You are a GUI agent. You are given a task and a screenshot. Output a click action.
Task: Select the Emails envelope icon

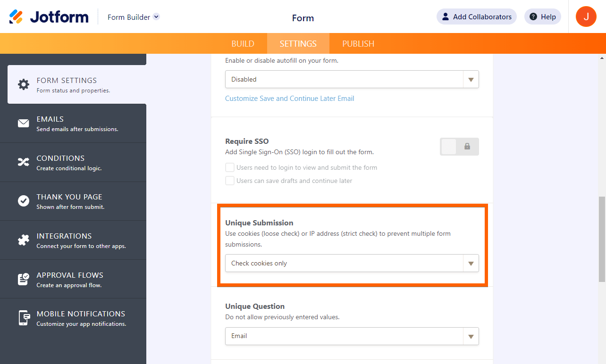24,123
